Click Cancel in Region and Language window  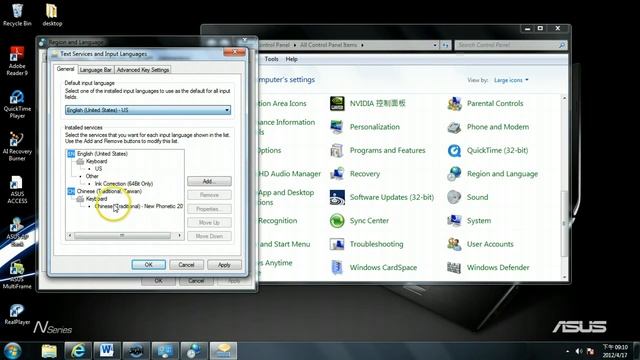click(196, 281)
